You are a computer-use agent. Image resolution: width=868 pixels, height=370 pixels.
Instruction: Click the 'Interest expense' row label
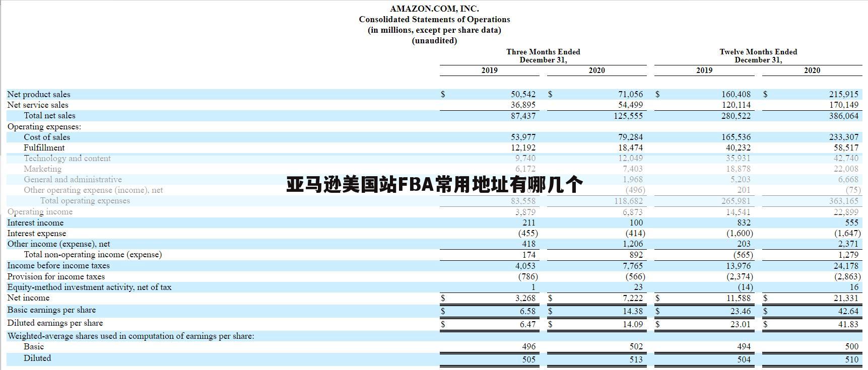point(37,234)
